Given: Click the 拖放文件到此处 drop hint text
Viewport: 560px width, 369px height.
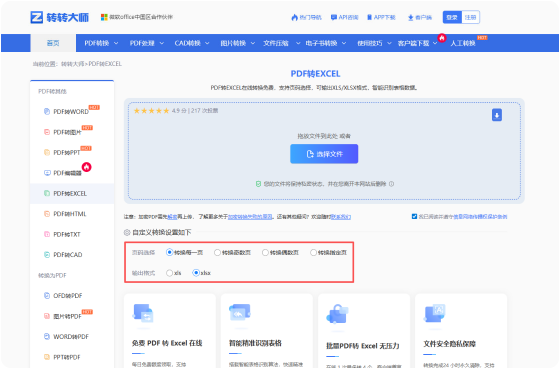Looking at the screenshot, I should 318,136.
